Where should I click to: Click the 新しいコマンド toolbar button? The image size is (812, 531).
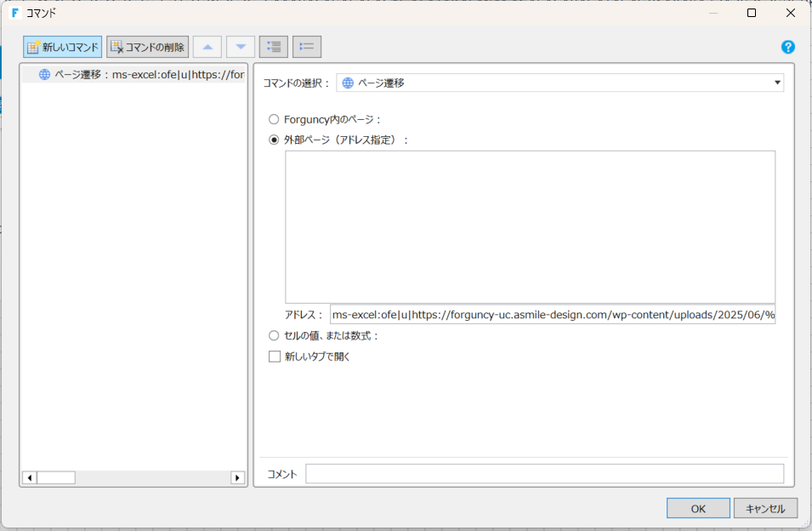click(x=63, y=47)
